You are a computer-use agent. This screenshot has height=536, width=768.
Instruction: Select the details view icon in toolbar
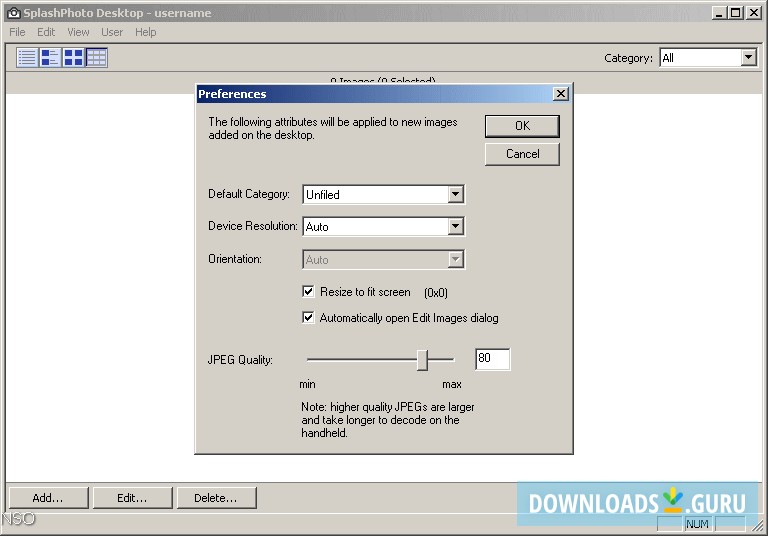50,57
